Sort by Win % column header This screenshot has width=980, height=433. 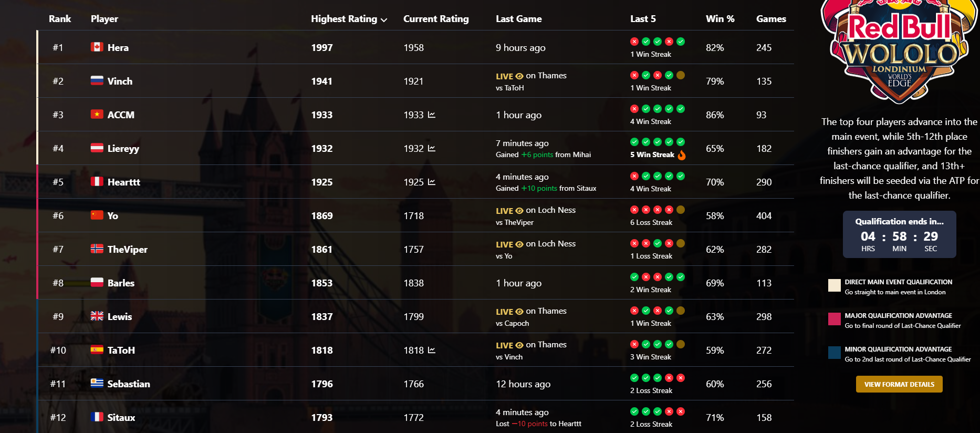click(720, 19)
